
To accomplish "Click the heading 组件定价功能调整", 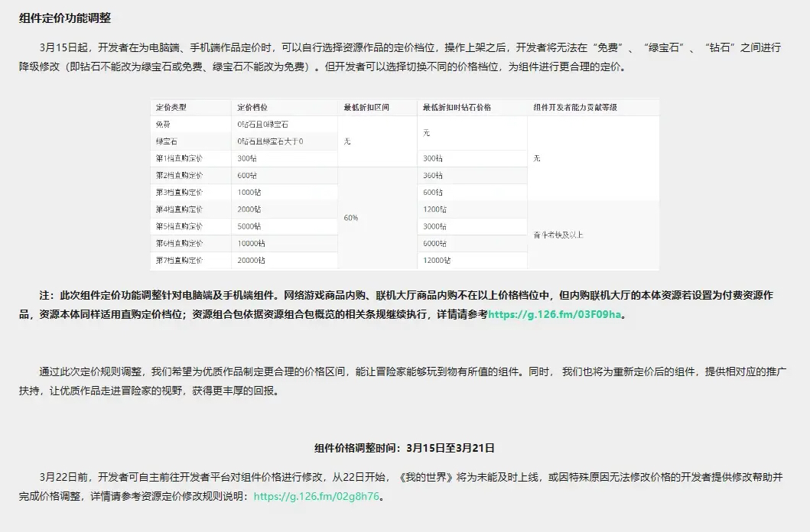I will pyautogui.click(x=65, y=18).
